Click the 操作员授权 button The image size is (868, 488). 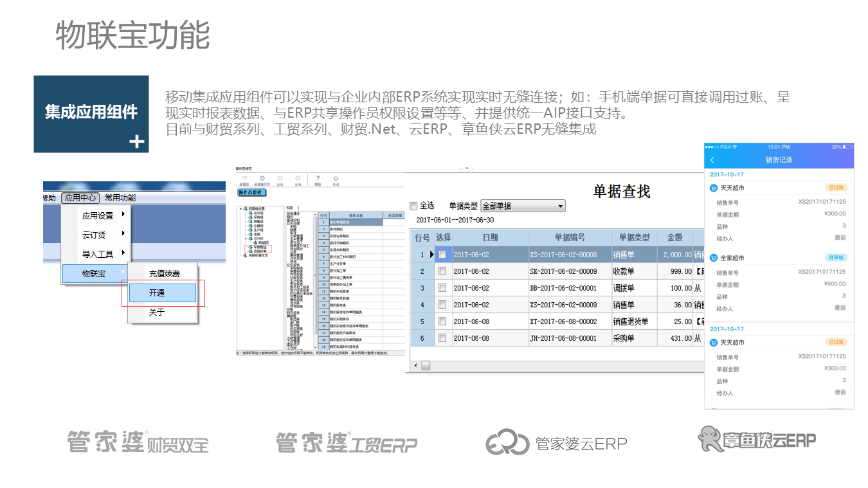(x=252, y=192)
